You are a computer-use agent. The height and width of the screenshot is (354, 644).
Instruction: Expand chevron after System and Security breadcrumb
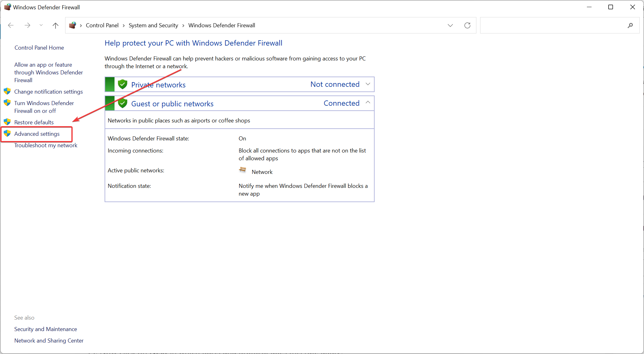tap(183, 25)
